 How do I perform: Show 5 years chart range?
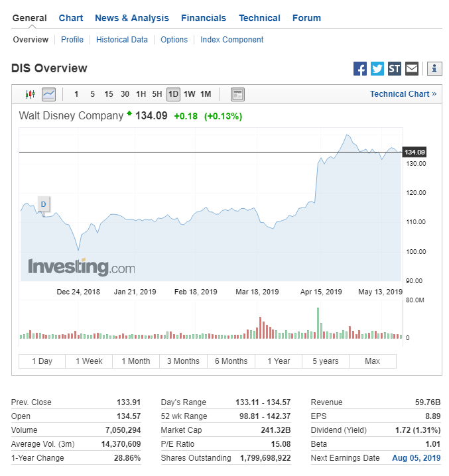click(326, 361)
